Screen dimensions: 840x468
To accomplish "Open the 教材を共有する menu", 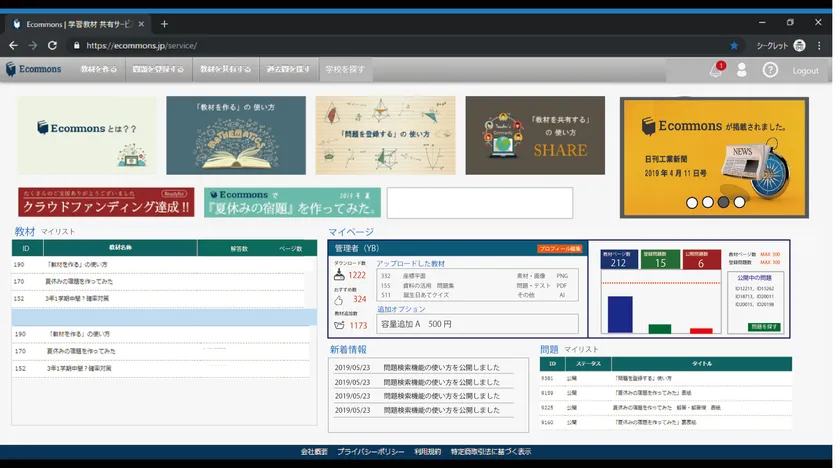I will pyautogui.click(x=225, y=70).
